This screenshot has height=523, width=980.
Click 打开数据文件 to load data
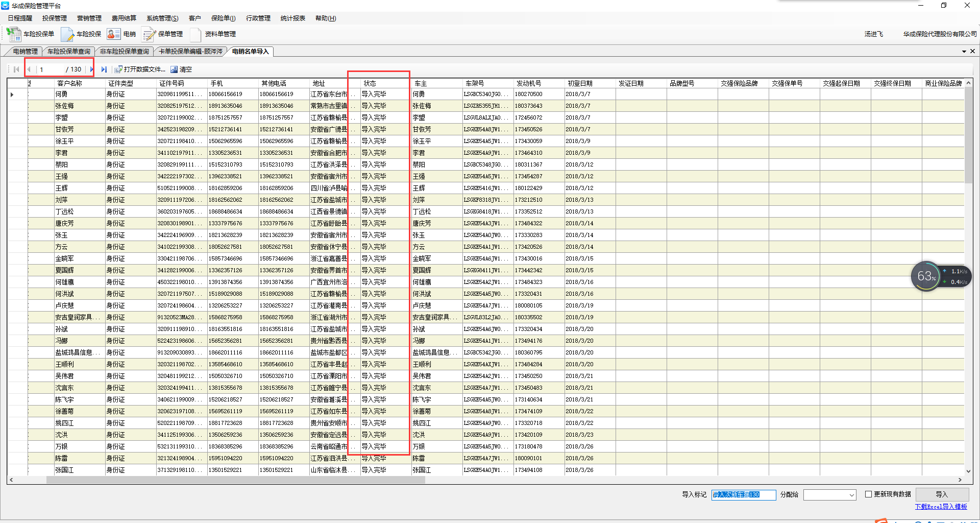tap(139, 69)
